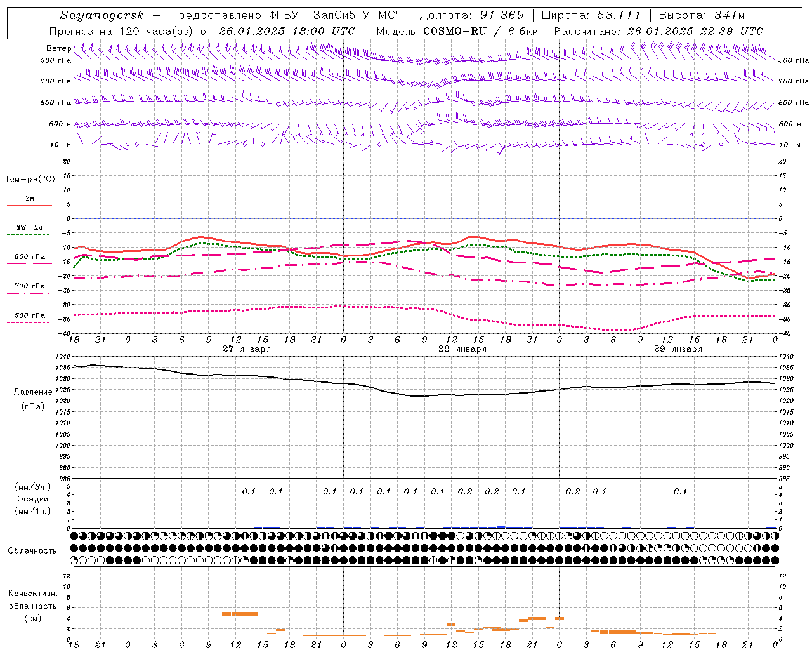Select the 'Тем-ра(°C)' temperature label
Image resolution: width=812 pixels, height=650 pixels.
[x=30, y=180]
